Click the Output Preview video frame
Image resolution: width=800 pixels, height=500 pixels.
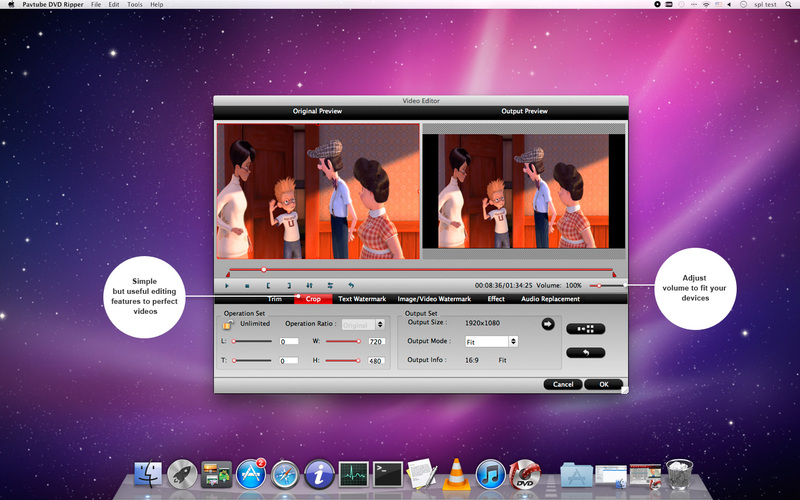523,191
